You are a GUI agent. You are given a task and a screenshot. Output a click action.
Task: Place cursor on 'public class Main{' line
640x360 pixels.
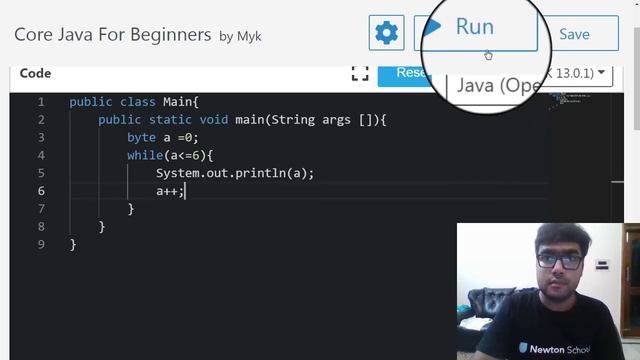pos(134,102)
